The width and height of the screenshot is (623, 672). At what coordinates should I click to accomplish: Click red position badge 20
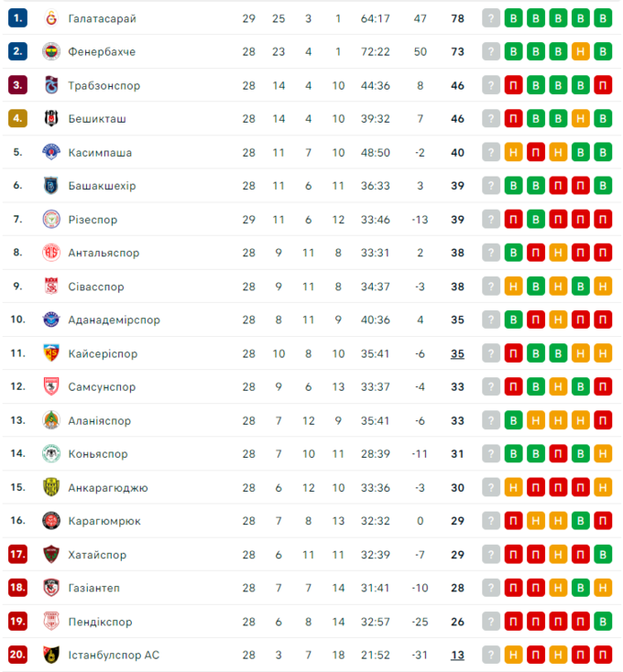(18, 656)
